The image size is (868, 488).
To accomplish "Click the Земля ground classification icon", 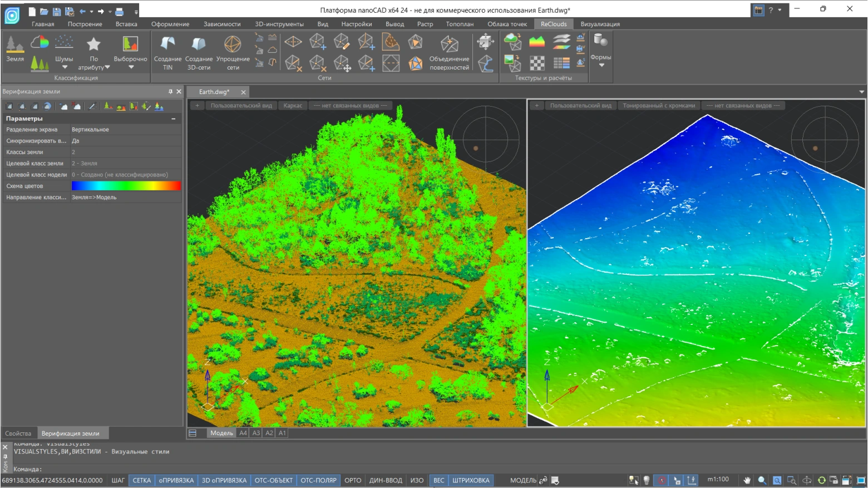I will point(14,47).
